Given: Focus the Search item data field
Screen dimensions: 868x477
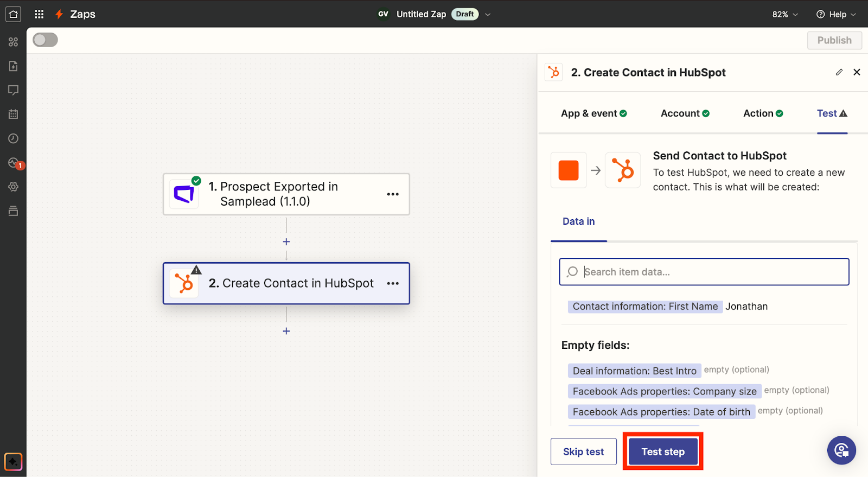Looking at the screenshot, I should pos(704,272).
